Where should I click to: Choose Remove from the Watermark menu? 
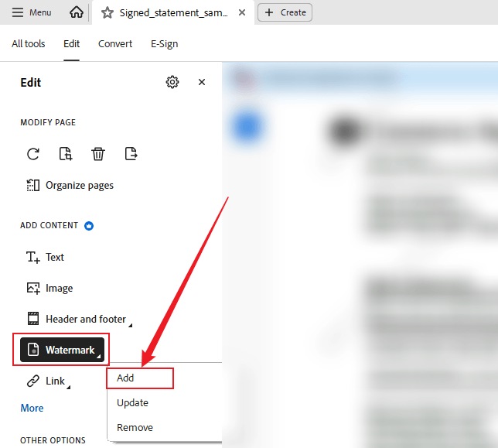point(135,428)
